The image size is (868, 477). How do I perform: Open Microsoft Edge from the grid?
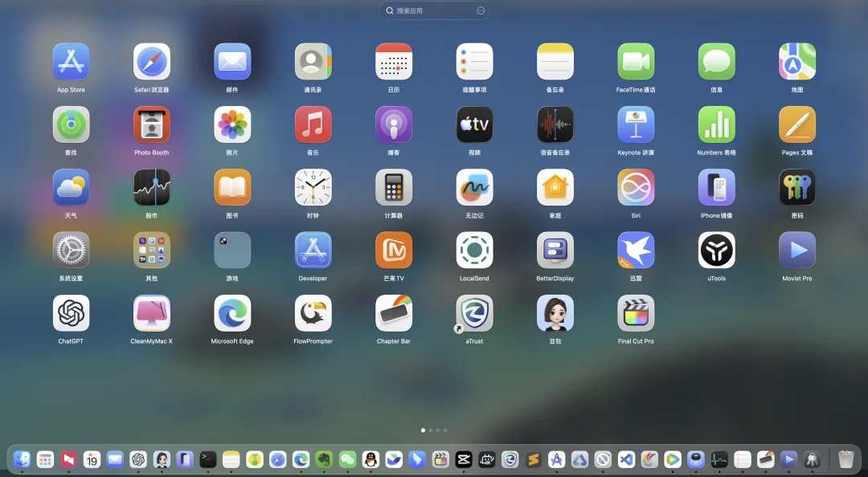(x=232, y=313)
